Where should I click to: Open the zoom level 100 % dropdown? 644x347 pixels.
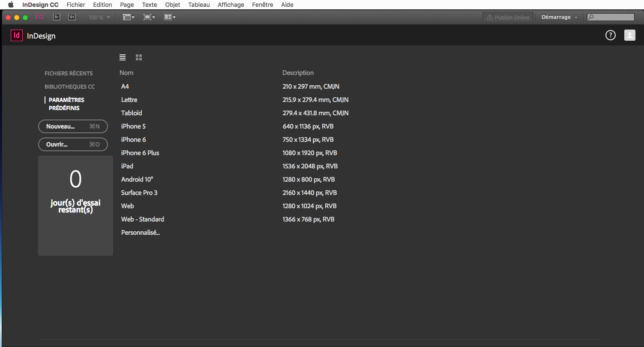pyautogui.click(x=99, y=18)
